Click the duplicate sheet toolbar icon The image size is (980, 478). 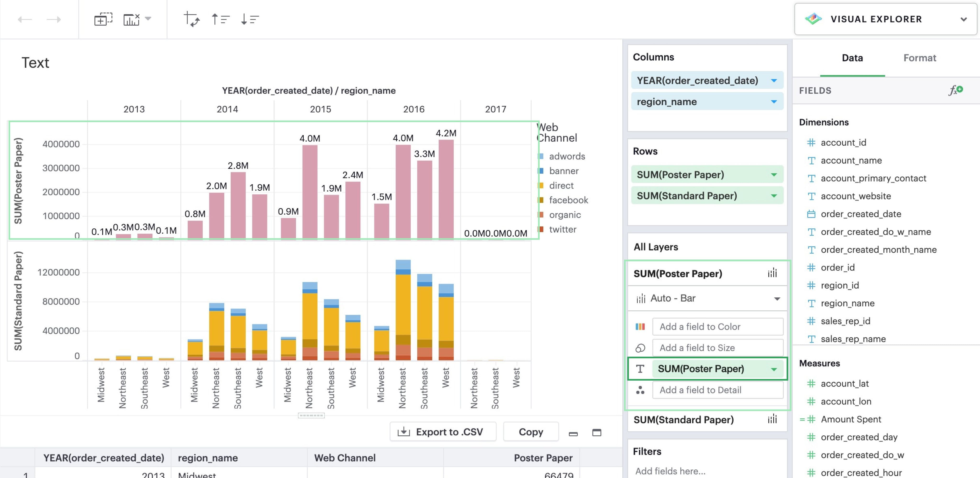[x=103, y=19]
